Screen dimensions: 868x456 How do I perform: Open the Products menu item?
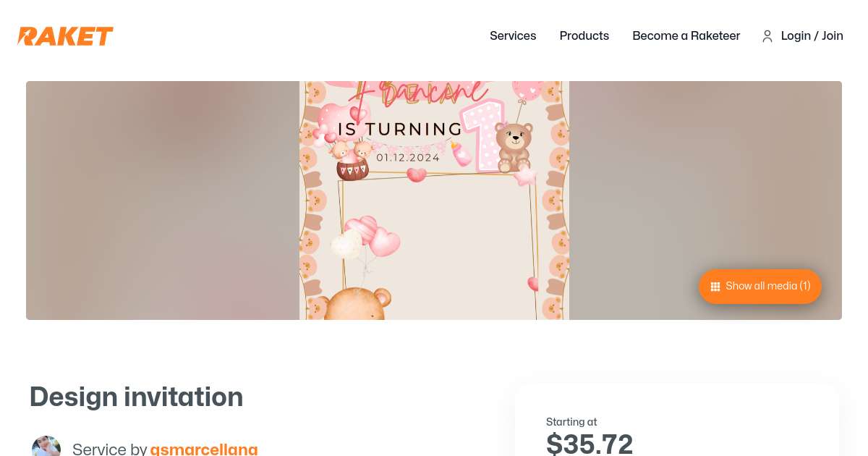click(x=584, y=36)
